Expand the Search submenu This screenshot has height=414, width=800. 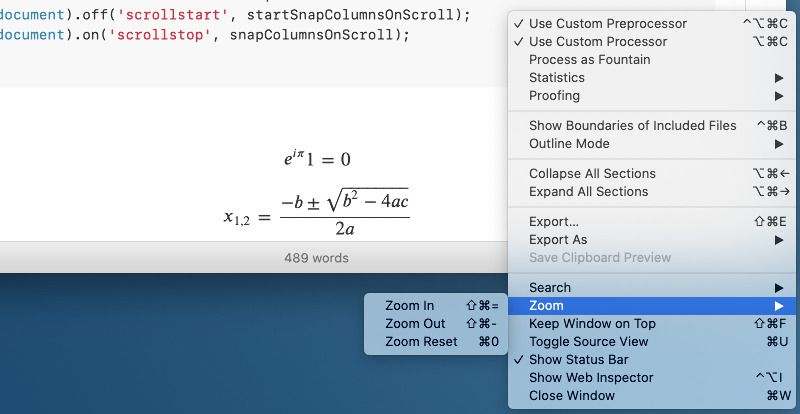click(652, 287)
